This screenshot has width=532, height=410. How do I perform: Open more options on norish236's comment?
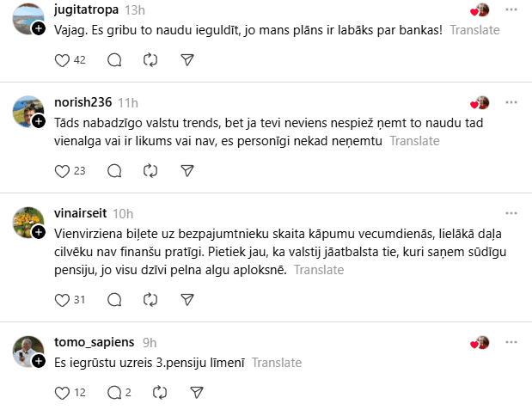[512, 102]
